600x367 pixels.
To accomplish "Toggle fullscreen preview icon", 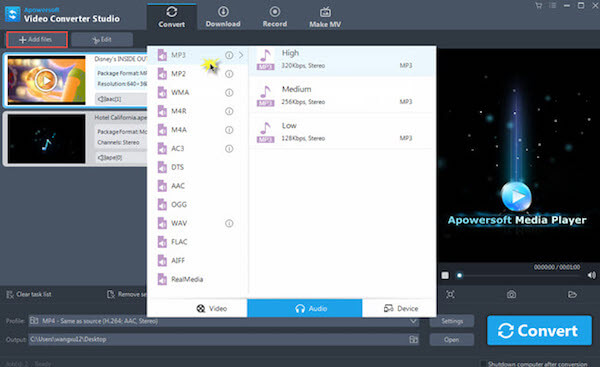I will tap(450, 294).
